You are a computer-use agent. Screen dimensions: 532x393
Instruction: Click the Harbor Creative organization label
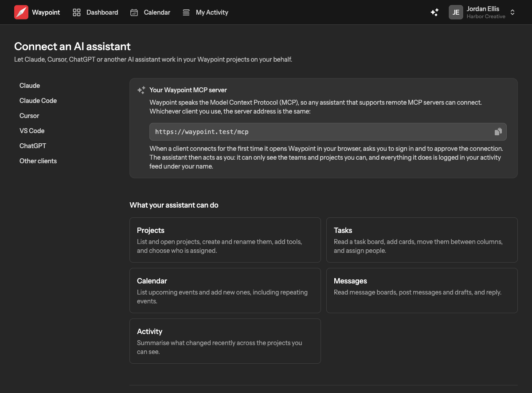(x=486, y=16)
